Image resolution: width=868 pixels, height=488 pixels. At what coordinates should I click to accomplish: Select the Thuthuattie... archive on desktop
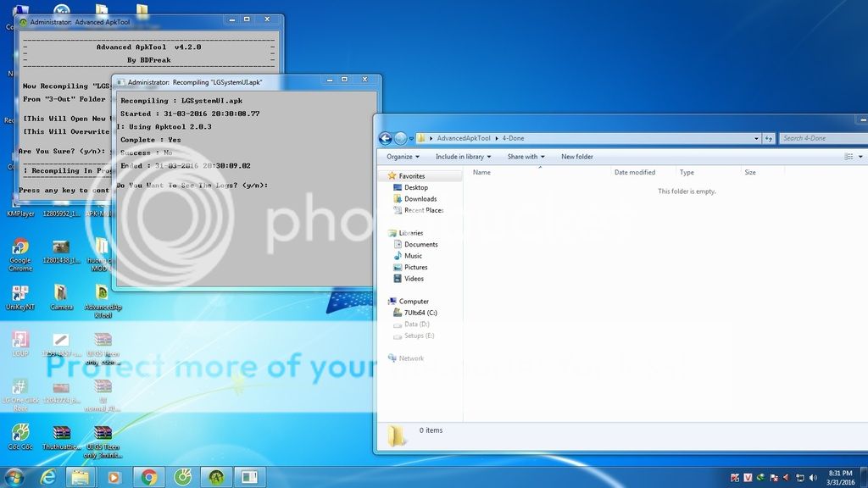[x=61, y=437]
